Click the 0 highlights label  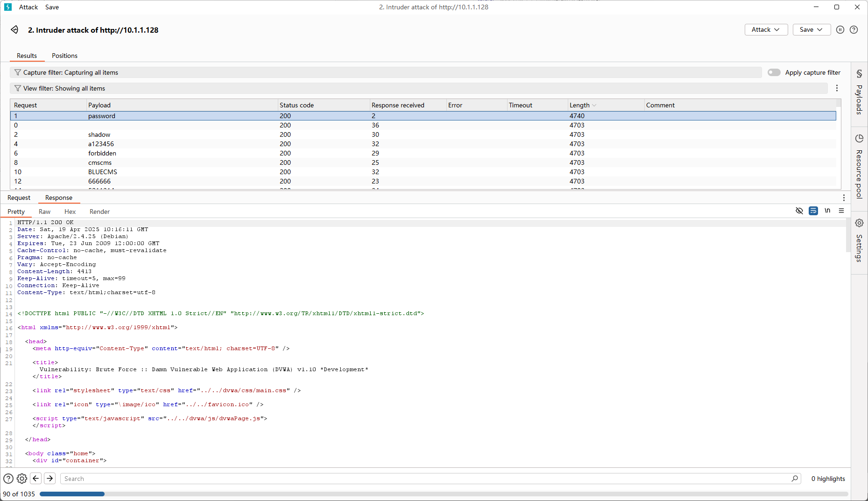point(828,479)
